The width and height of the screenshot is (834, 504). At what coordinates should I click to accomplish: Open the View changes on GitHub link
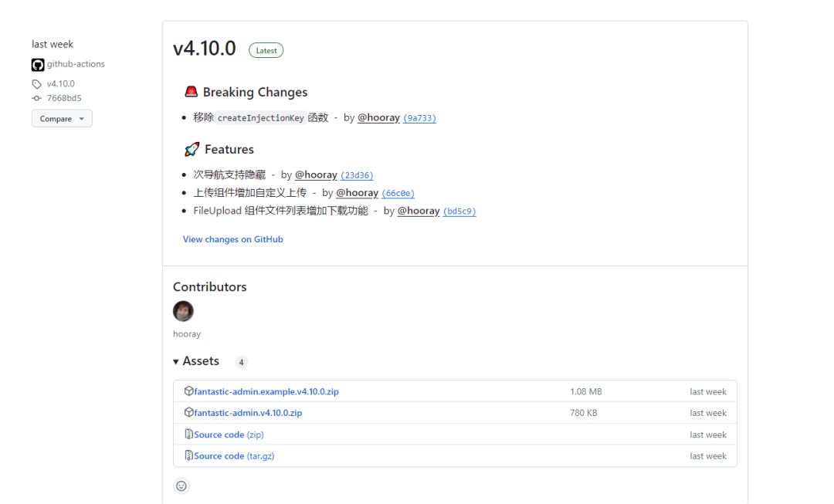coord(232,239)
